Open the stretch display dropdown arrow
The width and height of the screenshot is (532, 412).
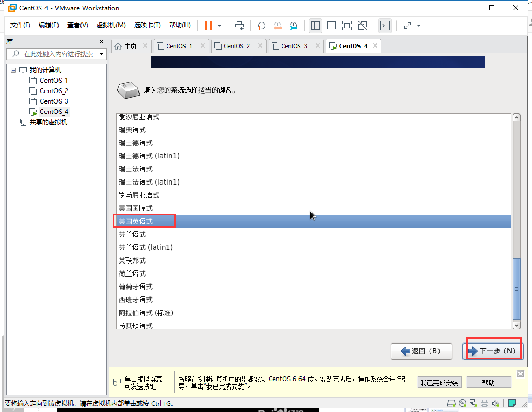pyautogui.click(x=419, y=26)
